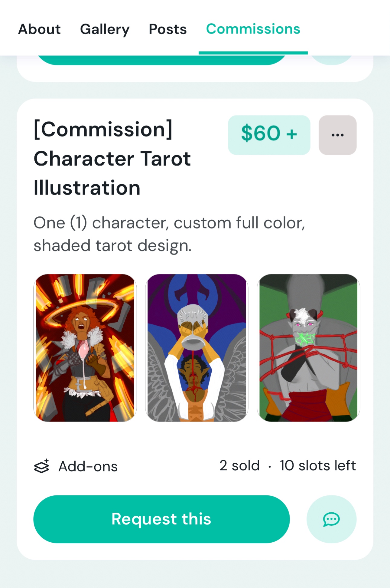Open the three-dots more options menu

[x=337, y=135]
